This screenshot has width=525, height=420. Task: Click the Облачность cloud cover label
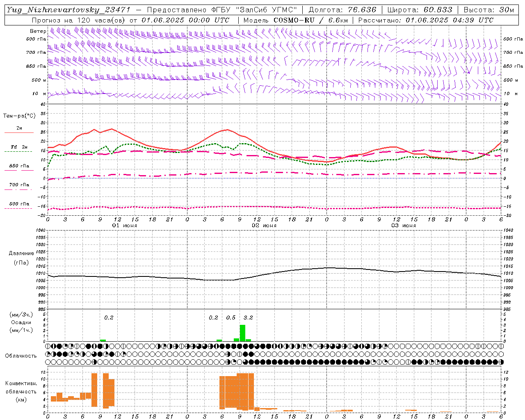click(21, 356)
